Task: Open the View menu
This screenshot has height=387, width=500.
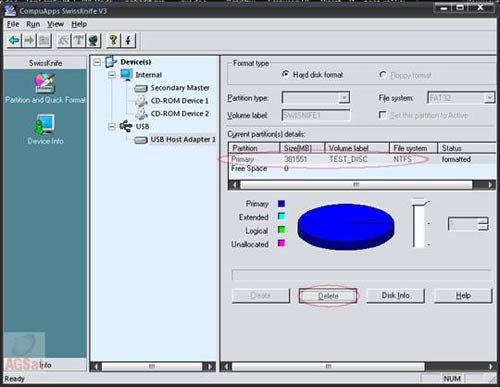Action: tap(55, 24)
